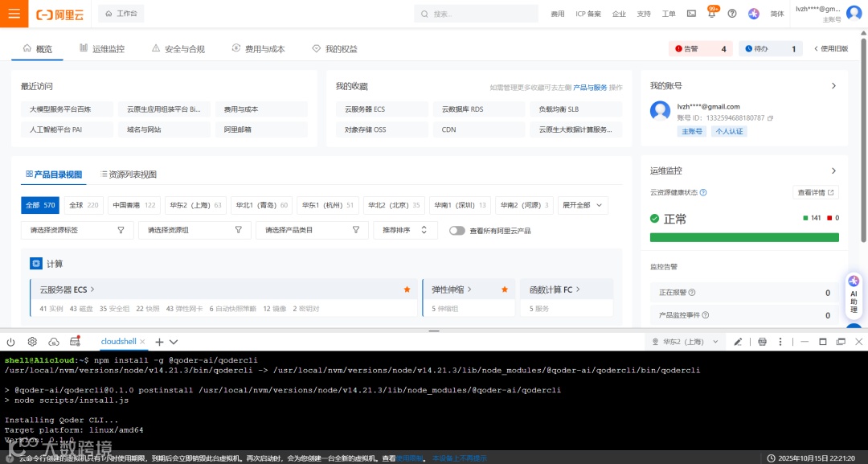Open the 待办 1 pending badge
Image resolution: width=868 pixels, height=464 pixels.
point(771,49)
